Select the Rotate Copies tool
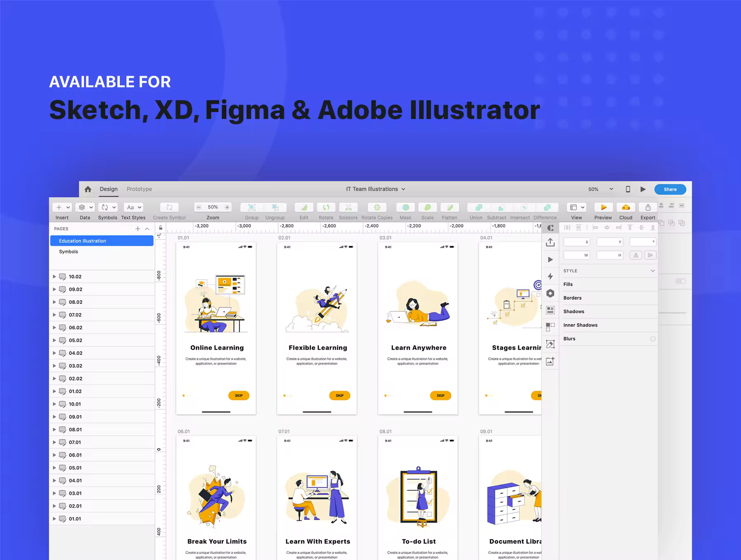Image resolution: width=741 pixels, height=560 pixels. click(377, 208)
